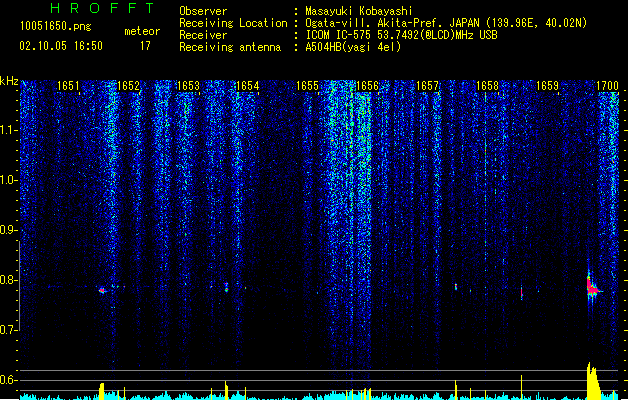The height and width of the screenshot is (400, 629).
Task: Click time marker 1655
Action: [307, 86]
